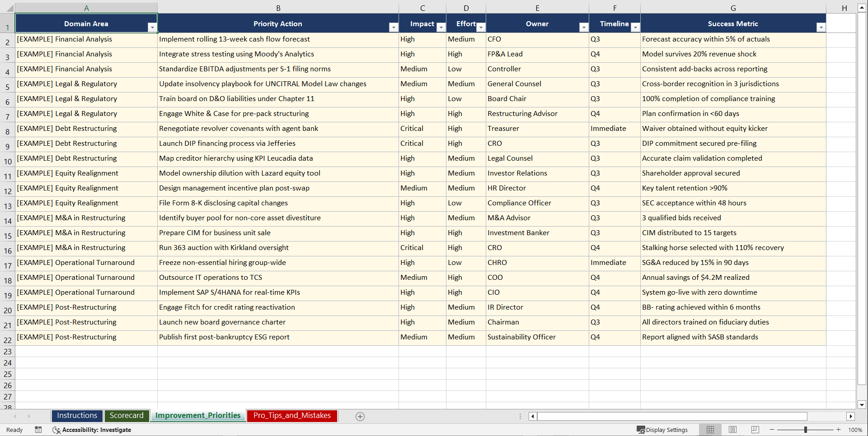Viewport: 868px width, 436px height.
Task: Click the zoom slider control
Action: (x=806, y=430)
